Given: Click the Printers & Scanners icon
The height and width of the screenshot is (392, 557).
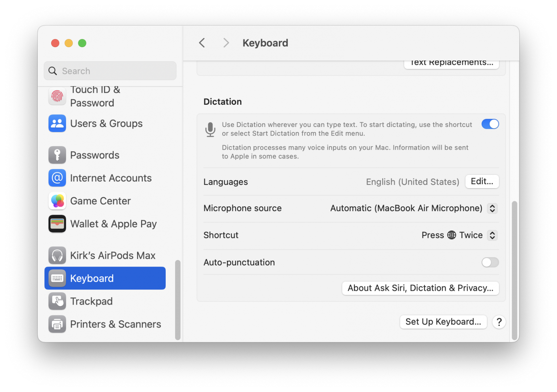Looking at the screenshot, I should 57,324.
